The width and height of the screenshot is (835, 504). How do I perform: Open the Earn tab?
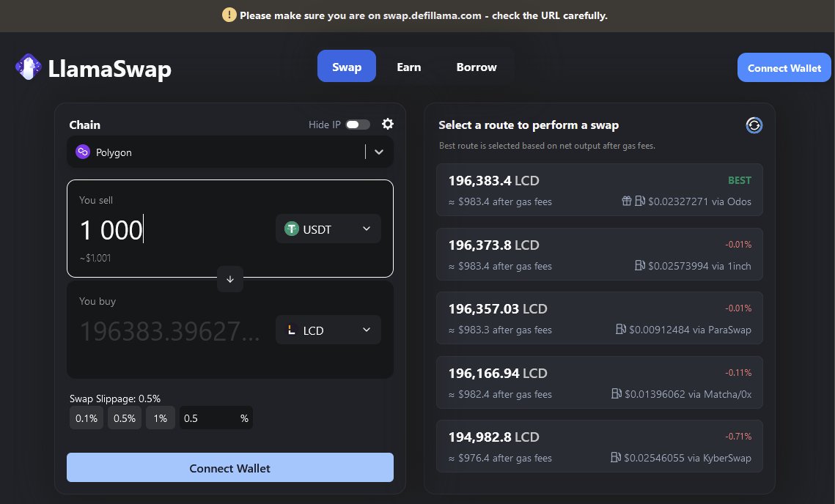[409, 67]
